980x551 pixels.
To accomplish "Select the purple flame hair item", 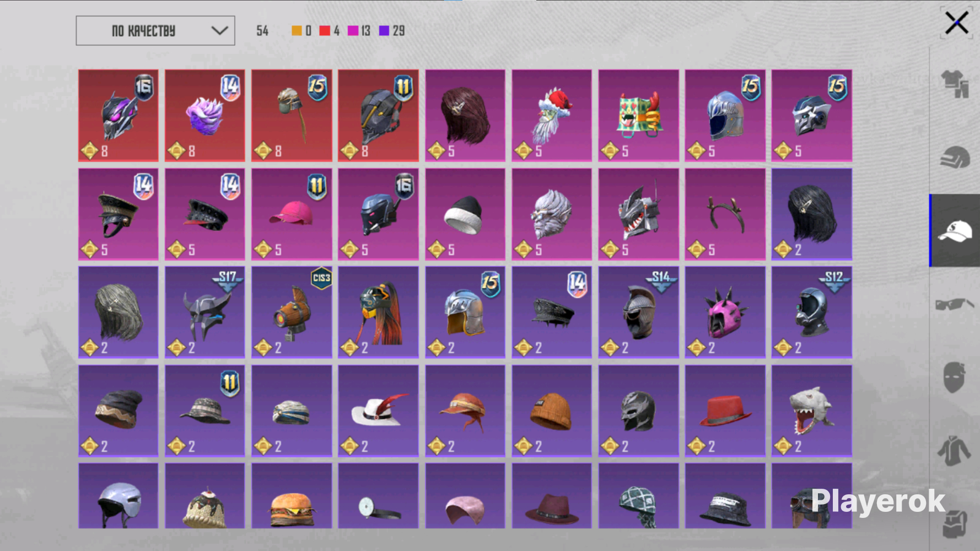I will point(204,116).
